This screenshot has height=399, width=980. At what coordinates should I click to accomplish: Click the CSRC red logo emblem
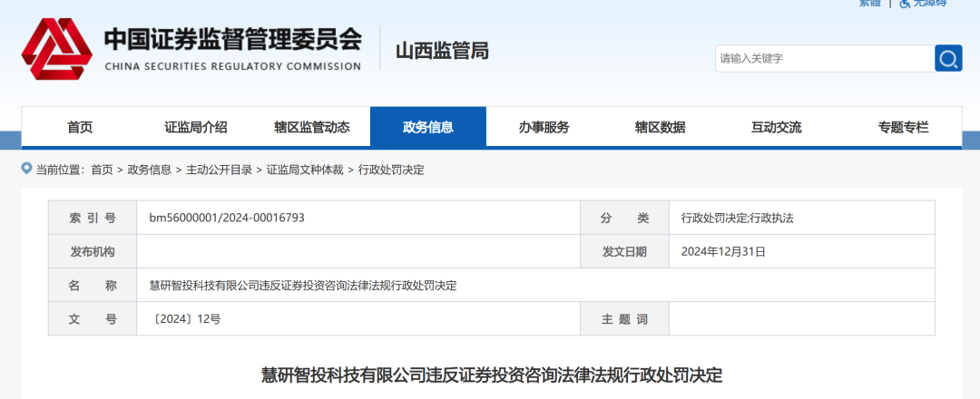click(x=57, y=49)
